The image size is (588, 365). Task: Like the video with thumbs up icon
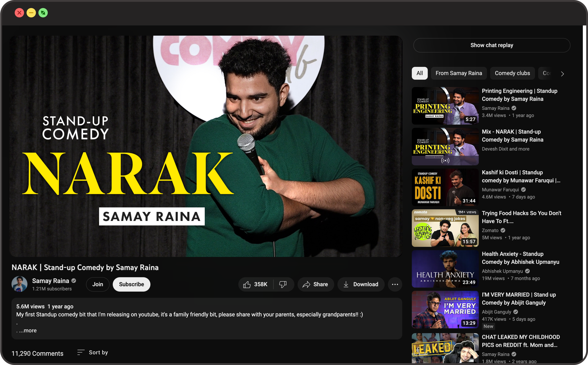click(x=256, y=284)
